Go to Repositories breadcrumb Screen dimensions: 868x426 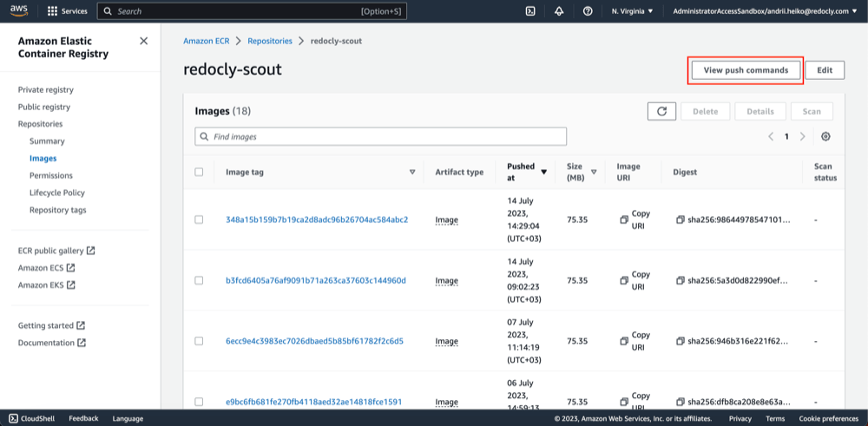[270, 41]
